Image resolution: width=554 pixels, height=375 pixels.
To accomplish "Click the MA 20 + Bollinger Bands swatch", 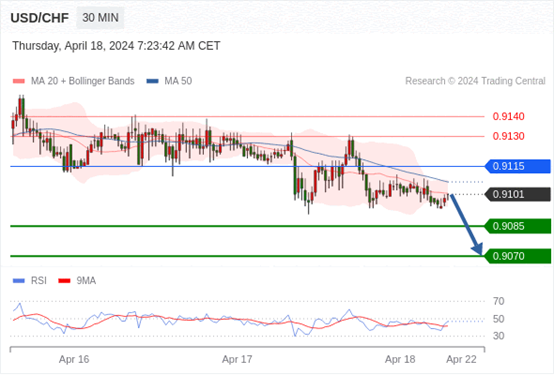I will tap(19, 81).
